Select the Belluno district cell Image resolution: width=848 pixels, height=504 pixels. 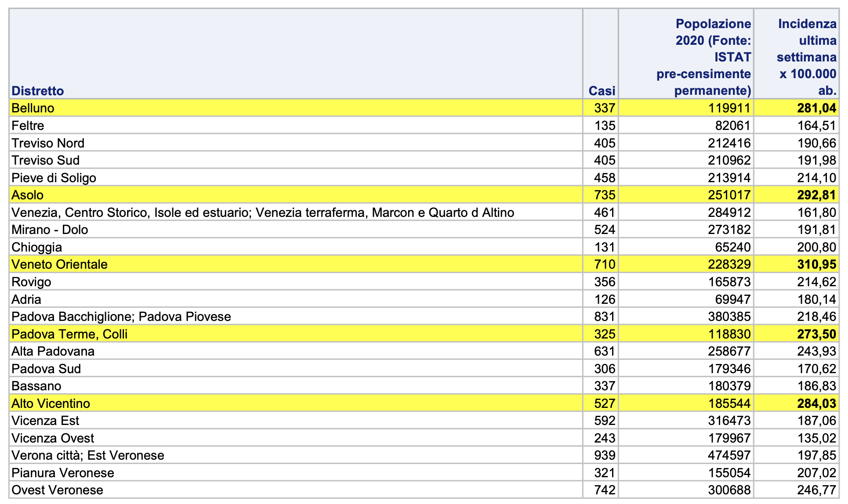click(x=296, y=108)
